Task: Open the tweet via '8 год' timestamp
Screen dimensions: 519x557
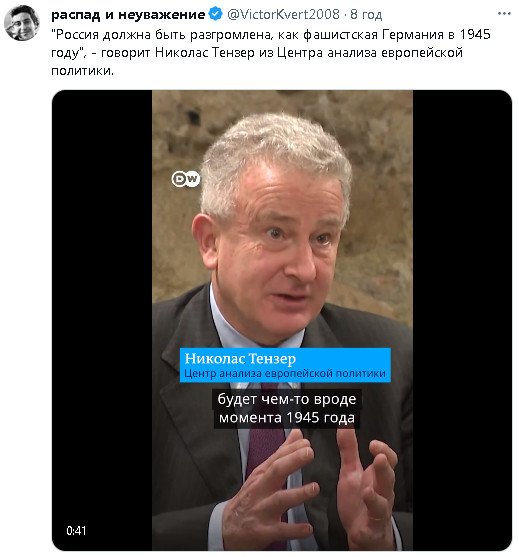Action: point(366,15)
